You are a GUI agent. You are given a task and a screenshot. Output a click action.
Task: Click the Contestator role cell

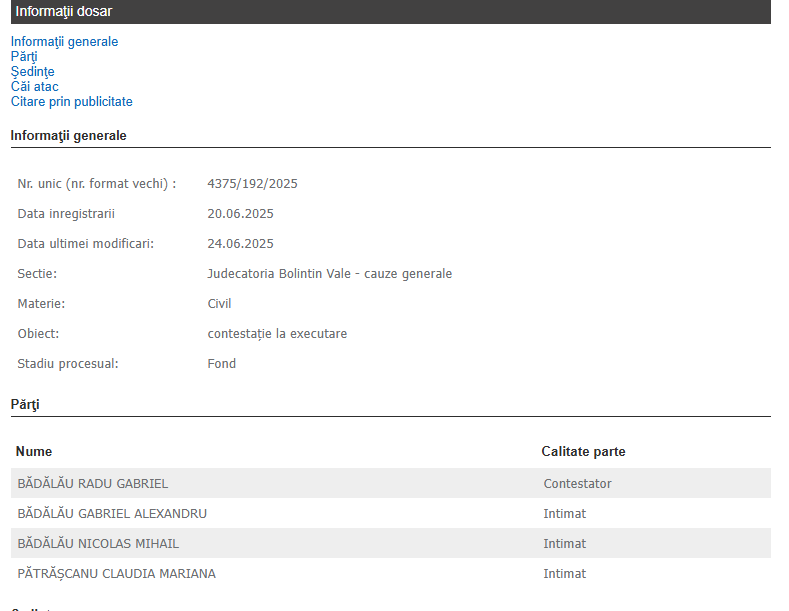click(577, 484)
